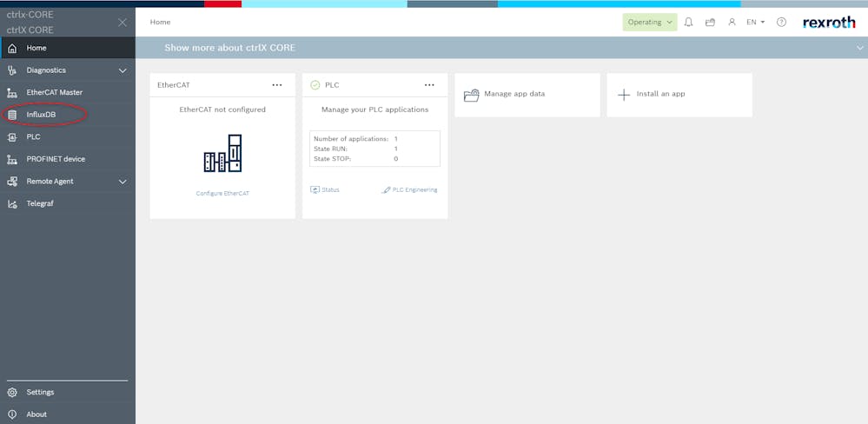Expand the Remote Agent submenu chevron

point(123,182)
